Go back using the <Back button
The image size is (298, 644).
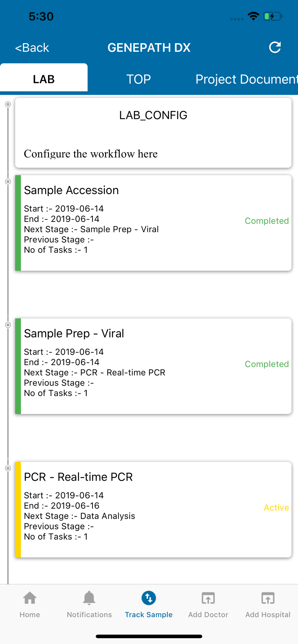pyautogui.click(x=32, y=48)
